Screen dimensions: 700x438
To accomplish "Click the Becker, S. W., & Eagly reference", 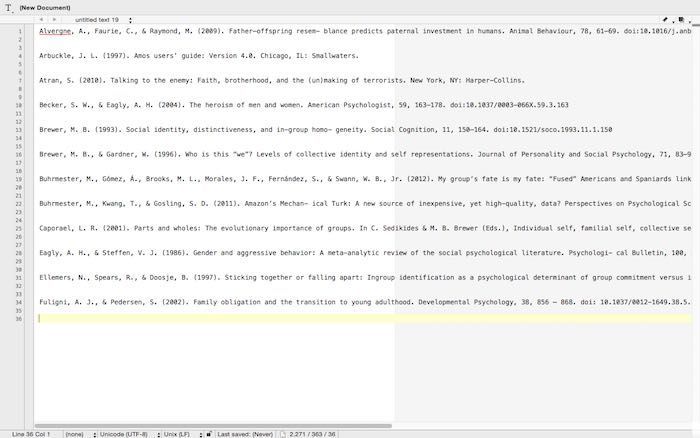I will pos(304,105).
